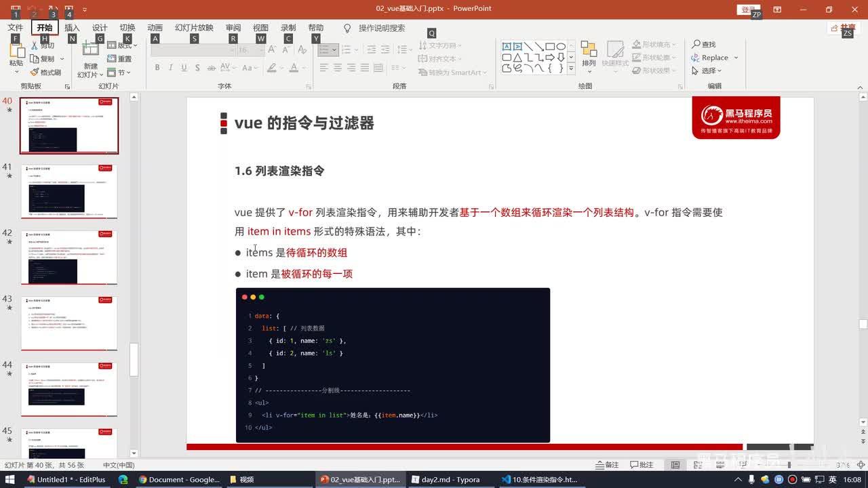The width and height of the screenshot is (868, 488).
Task: Click the Cut scissors icon
Action: [x=35, y=47]
